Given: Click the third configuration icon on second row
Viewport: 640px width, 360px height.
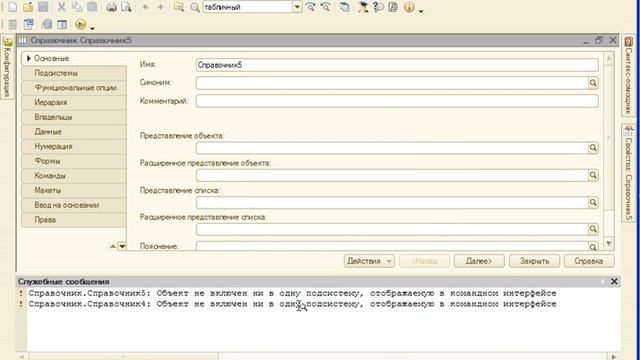Looking at the screenshot, I should pos(47,24).
